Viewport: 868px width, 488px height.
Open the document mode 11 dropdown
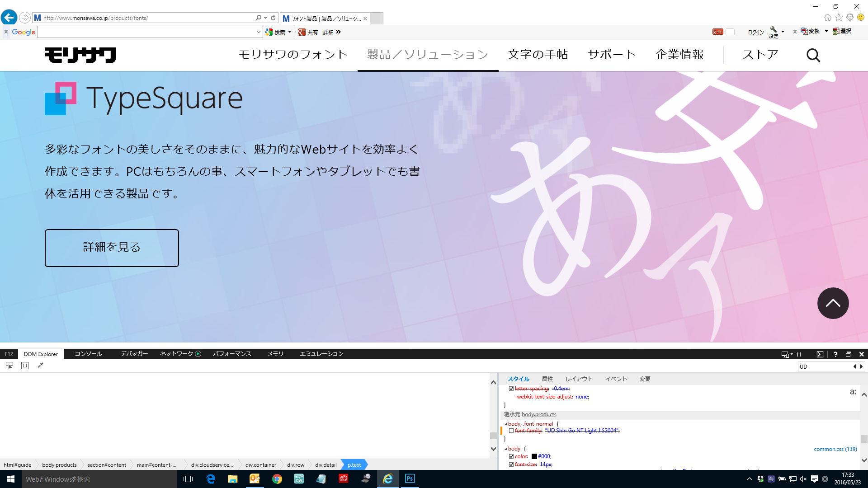point(791,354)
